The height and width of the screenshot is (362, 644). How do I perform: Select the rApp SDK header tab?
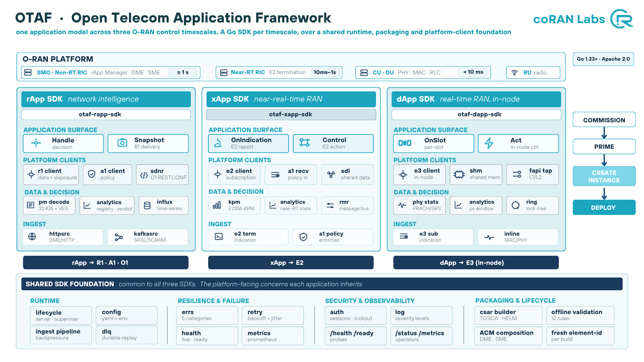(106, 99)
